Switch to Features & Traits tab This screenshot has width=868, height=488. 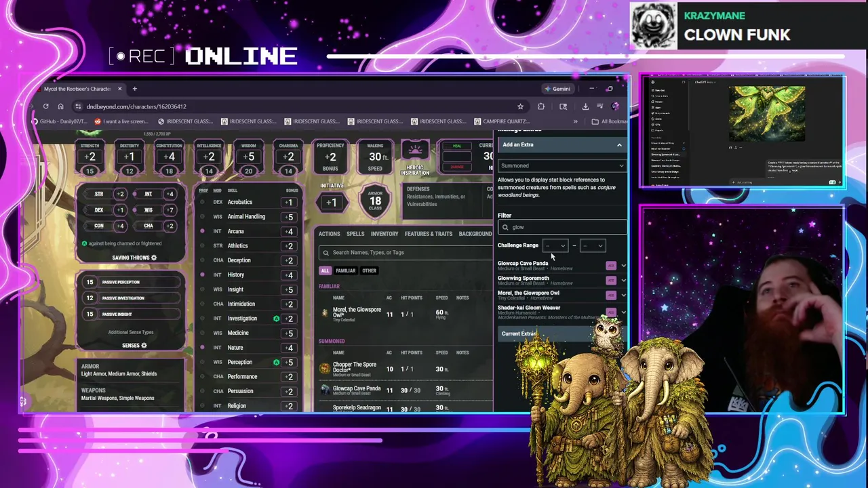coord(429,234)
